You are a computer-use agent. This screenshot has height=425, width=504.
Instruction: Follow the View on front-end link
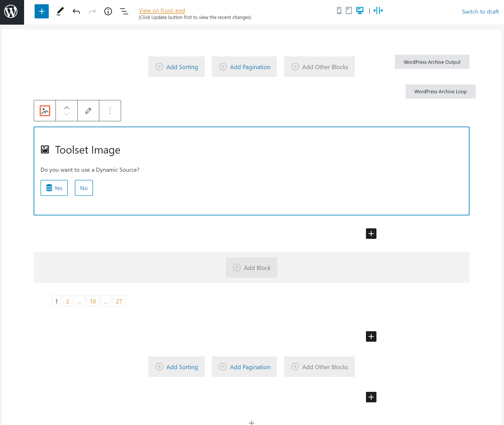point(162,10)
